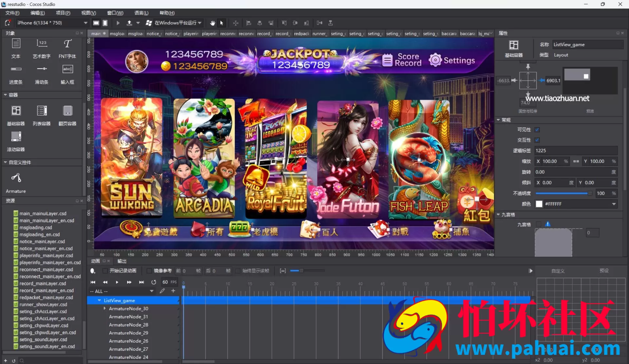
Task: Select ArmatureNode_28 in the timeline tree
Action: click(128, 325)
